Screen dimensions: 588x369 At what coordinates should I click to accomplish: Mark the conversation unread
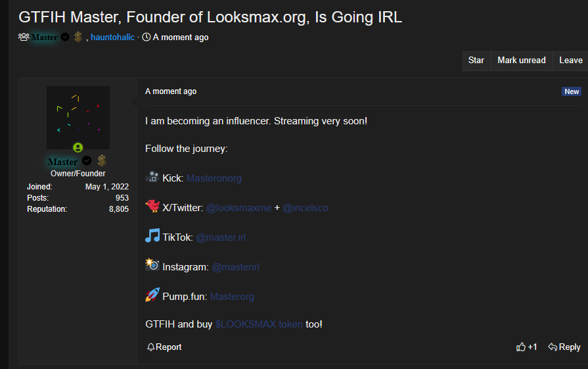522,61
